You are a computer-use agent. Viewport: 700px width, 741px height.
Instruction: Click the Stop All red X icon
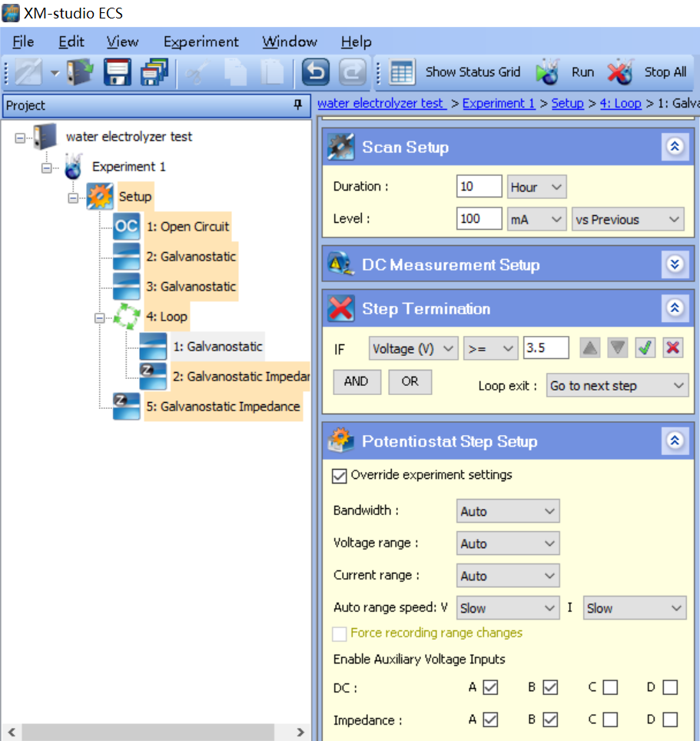click(x=620, y=72)
